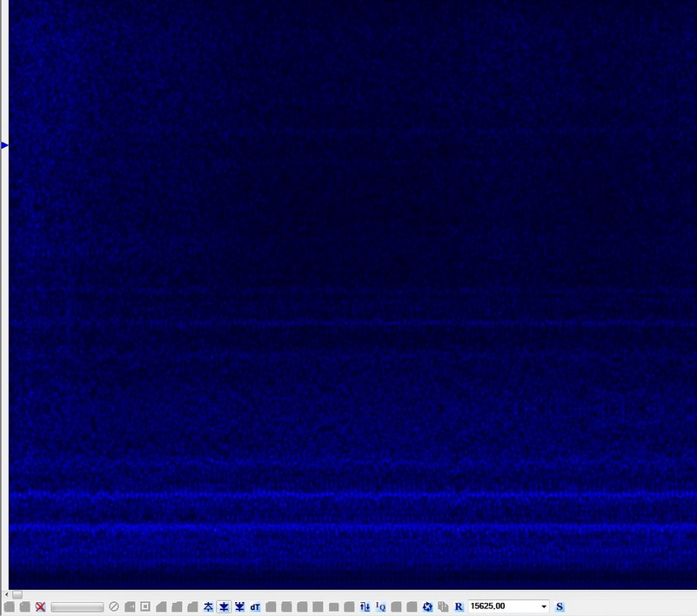Click the blue R button
This screenshot has height=616, width=697.
pyautogui.click(x=459, y=606)
